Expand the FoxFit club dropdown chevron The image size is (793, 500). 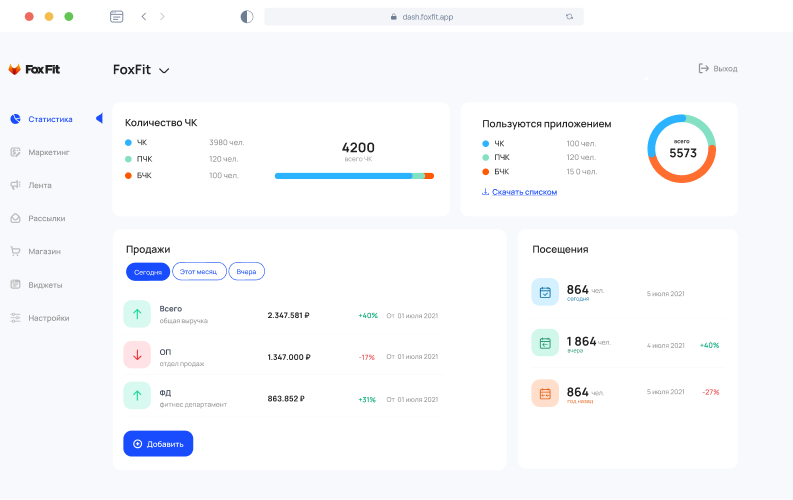[164, 71]
